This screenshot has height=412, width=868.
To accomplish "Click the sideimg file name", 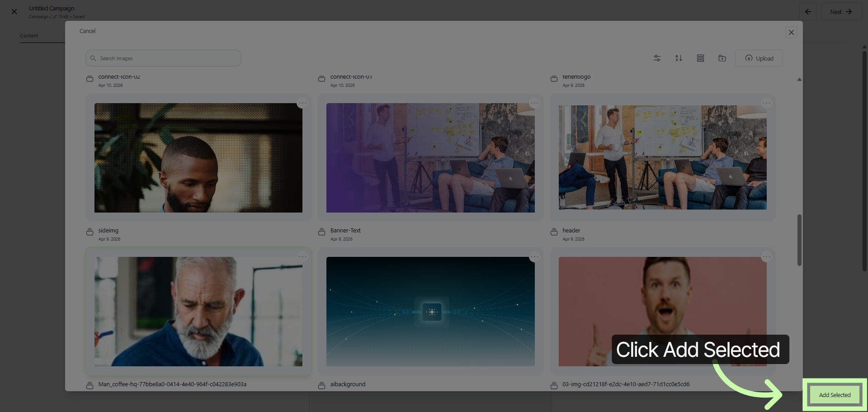I will 108,231.
